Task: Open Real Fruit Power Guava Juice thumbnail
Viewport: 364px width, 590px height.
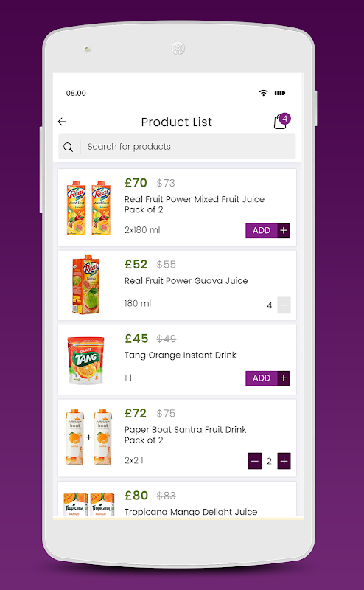Action: click(86, 285)
